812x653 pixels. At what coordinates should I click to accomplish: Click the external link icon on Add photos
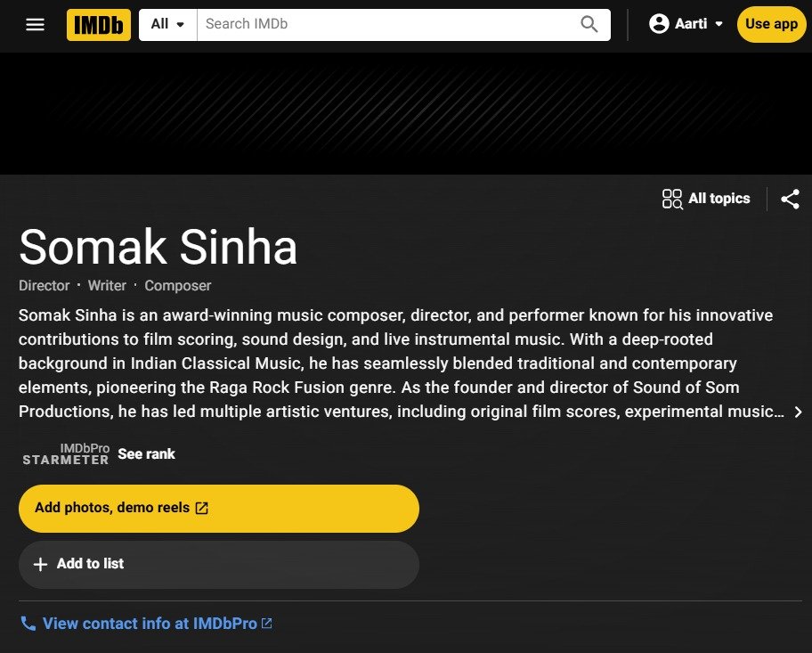pyautogui.click(x=202, y=507)
